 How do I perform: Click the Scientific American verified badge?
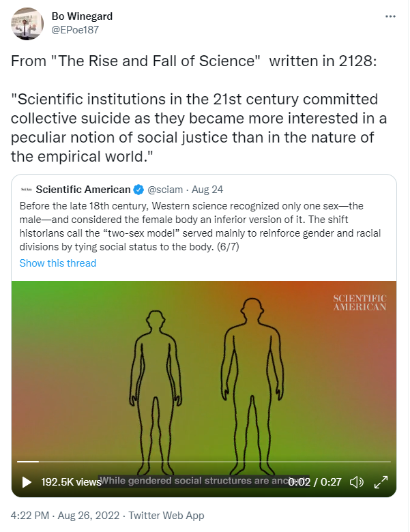[138, 190]
